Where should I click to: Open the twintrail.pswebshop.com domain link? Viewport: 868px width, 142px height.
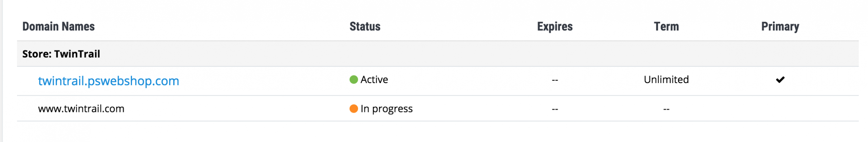[109, 81]
